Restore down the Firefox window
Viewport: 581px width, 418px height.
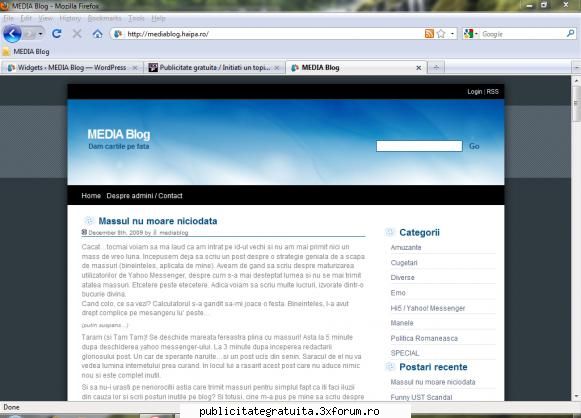tap(544, 5)
